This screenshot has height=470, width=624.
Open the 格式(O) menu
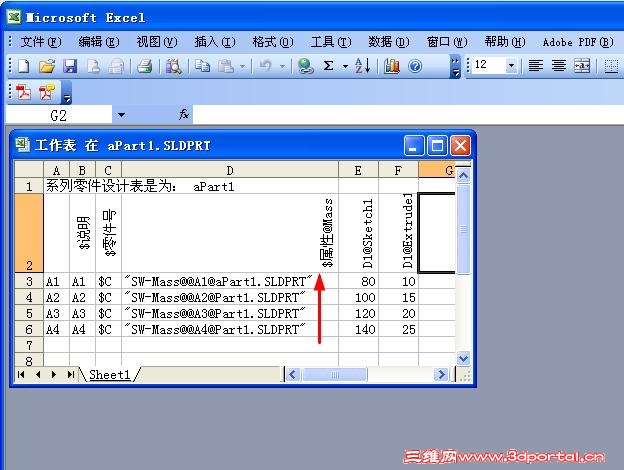tap(273, 42)
